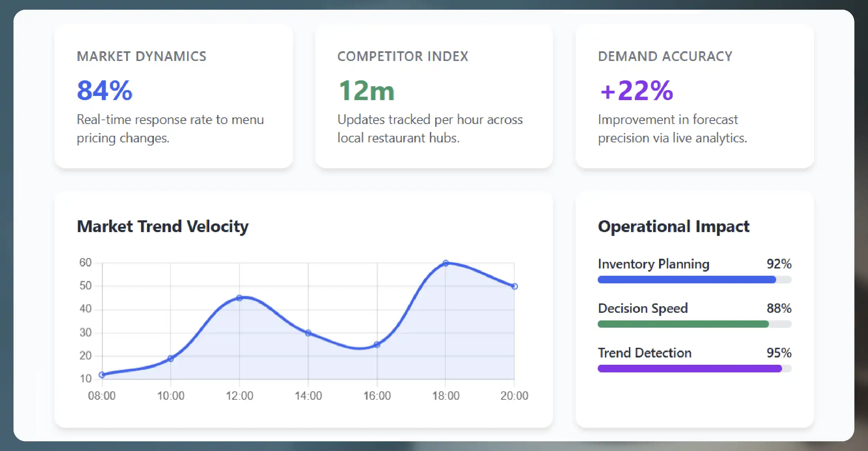
Task: Click the 12m competitor index value
Action: 366,91
